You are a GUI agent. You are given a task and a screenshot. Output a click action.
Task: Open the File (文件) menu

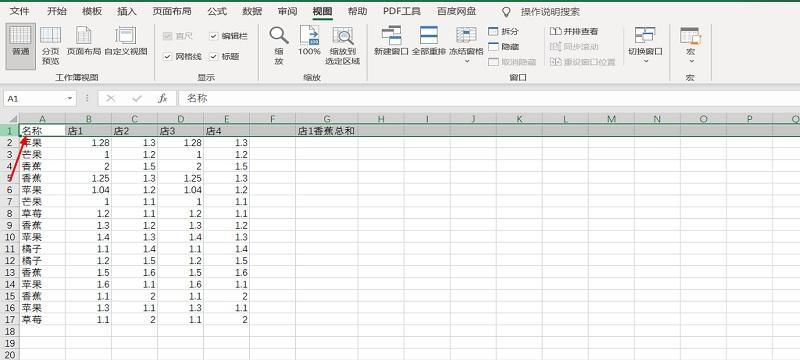point(19,11)
